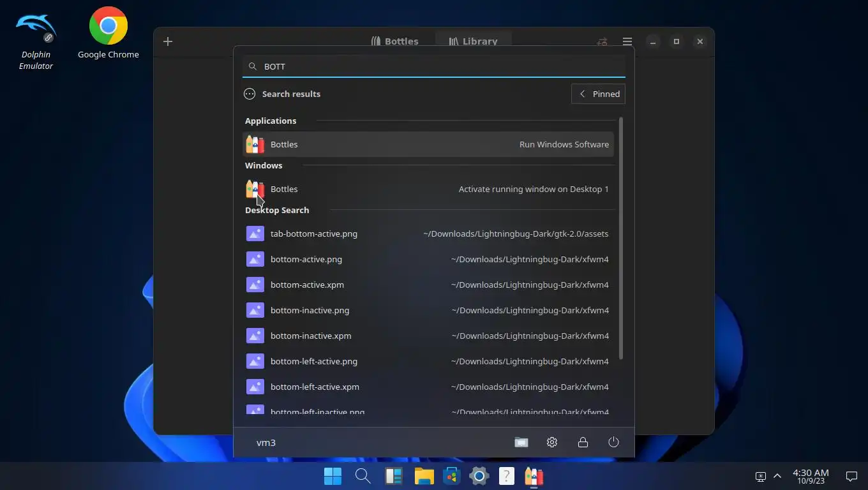Open the file manager icon in launcher footer
This screenshot has height=490, width=868.
521,442
